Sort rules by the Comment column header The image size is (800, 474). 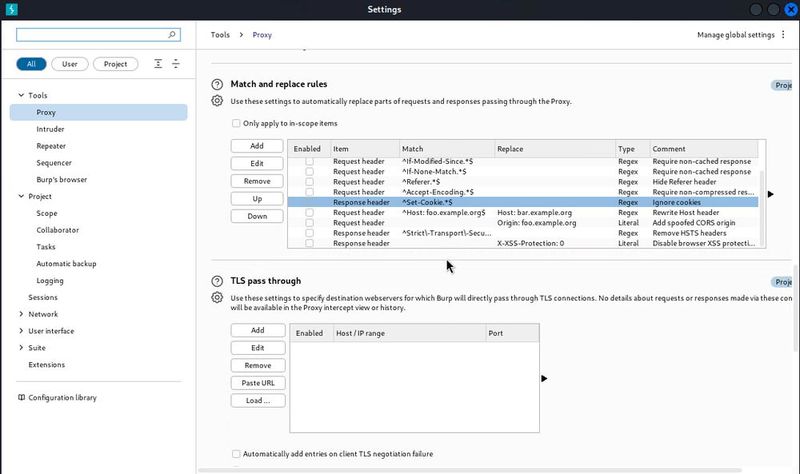(704, 149)
